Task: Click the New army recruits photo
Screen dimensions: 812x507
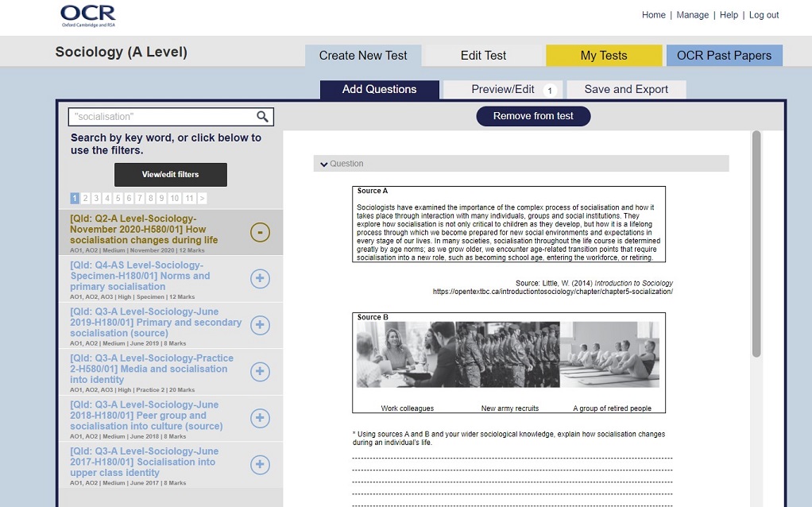Action: click(508, 354)
